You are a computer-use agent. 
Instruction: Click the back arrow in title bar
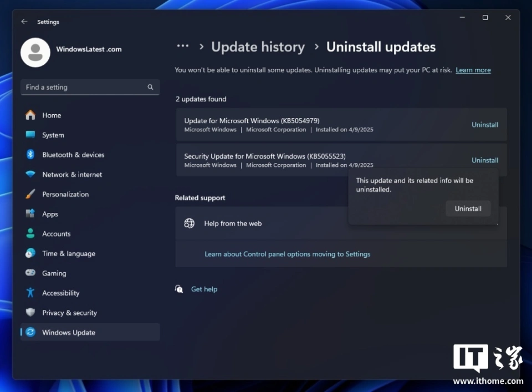point(24,22)
